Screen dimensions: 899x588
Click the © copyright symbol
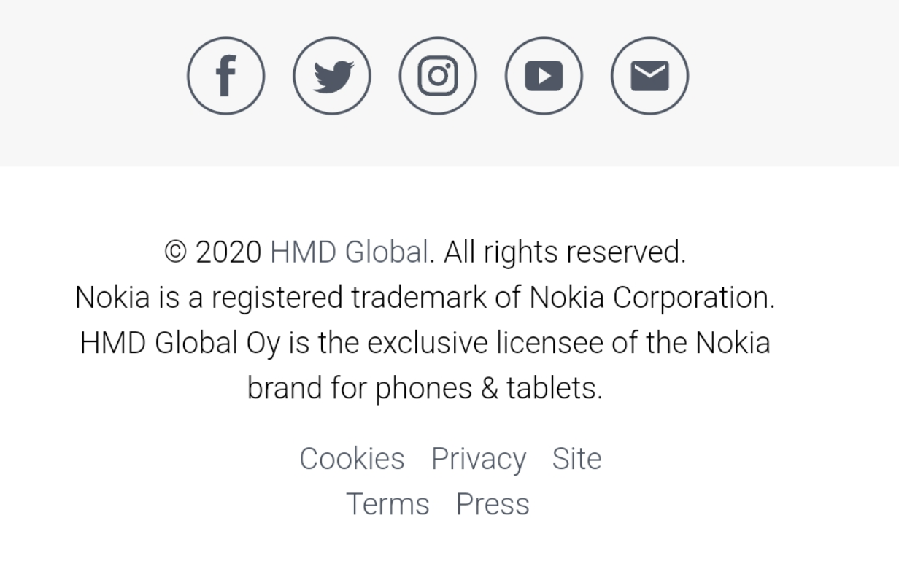pos(175,252)
